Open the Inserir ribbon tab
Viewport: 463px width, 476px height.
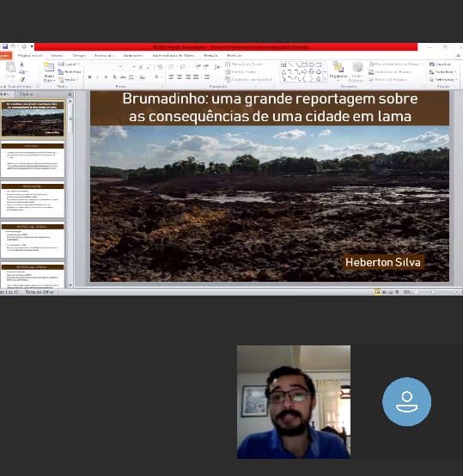click(x=57, y=56)
